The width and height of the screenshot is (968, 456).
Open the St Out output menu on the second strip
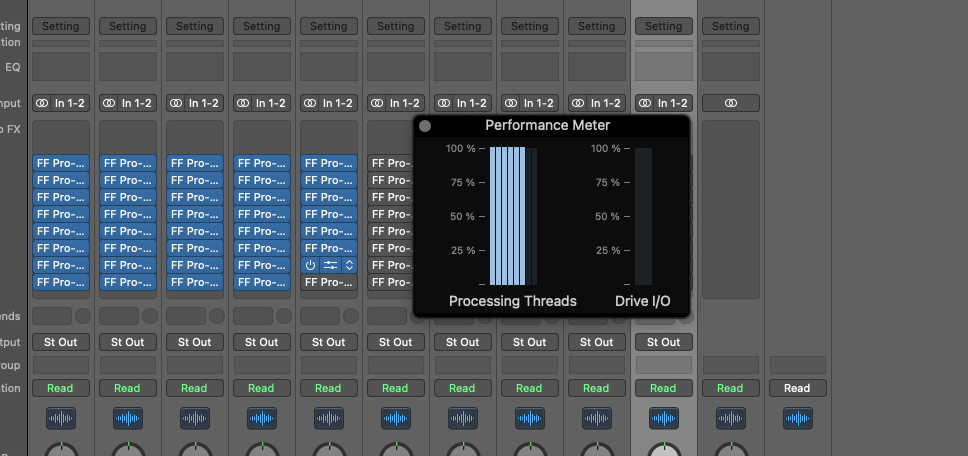point(128,342)
